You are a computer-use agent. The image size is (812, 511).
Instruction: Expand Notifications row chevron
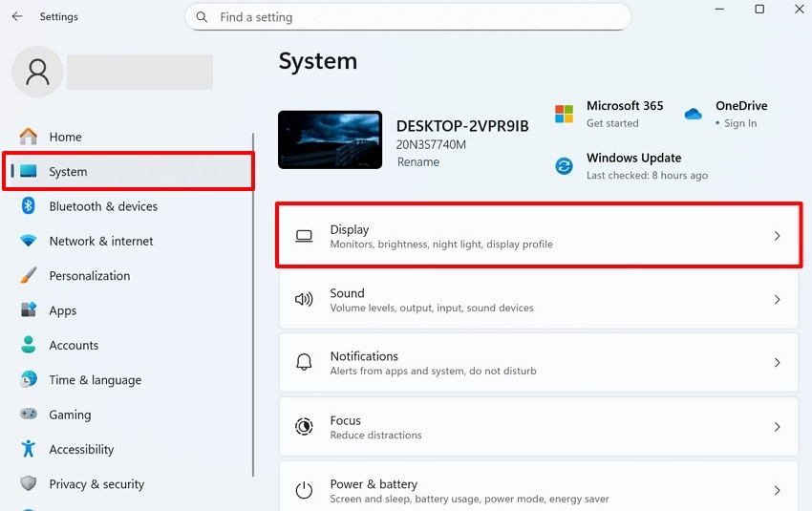coord(777,363)
